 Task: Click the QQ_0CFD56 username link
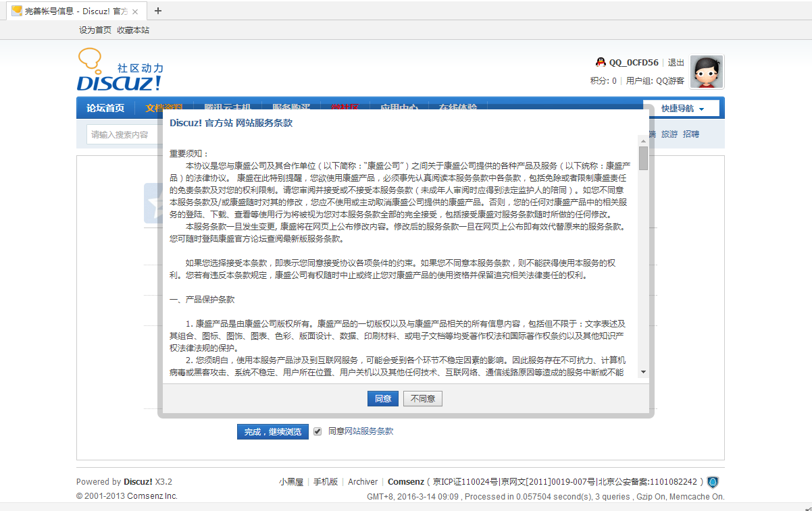point(634,62)
